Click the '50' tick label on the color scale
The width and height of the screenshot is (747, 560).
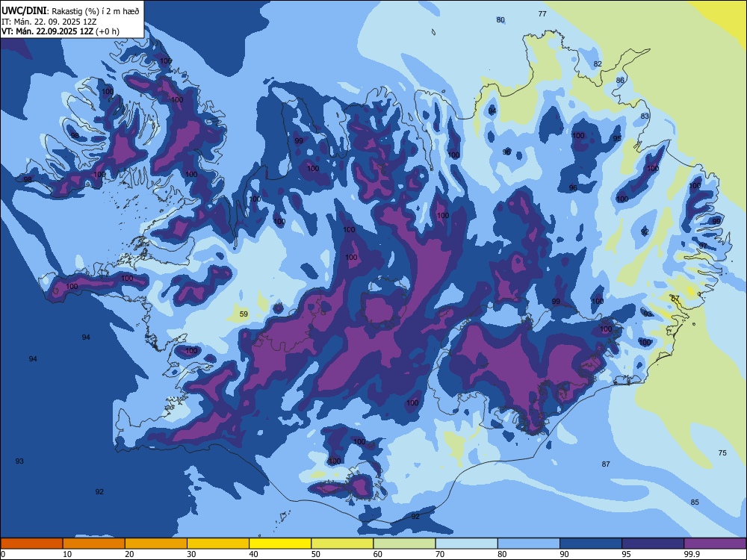click(316, 554)
